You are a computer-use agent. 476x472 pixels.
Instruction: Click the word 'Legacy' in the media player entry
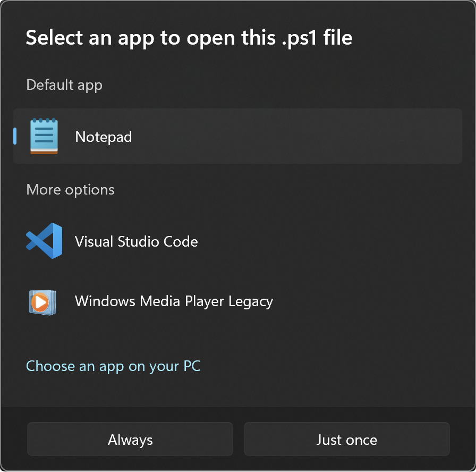point(251,301)
